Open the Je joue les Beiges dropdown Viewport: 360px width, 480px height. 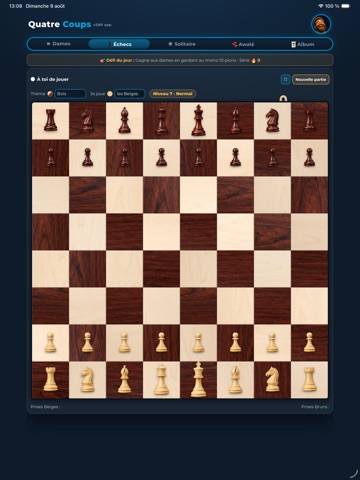(x=130, y=94)
